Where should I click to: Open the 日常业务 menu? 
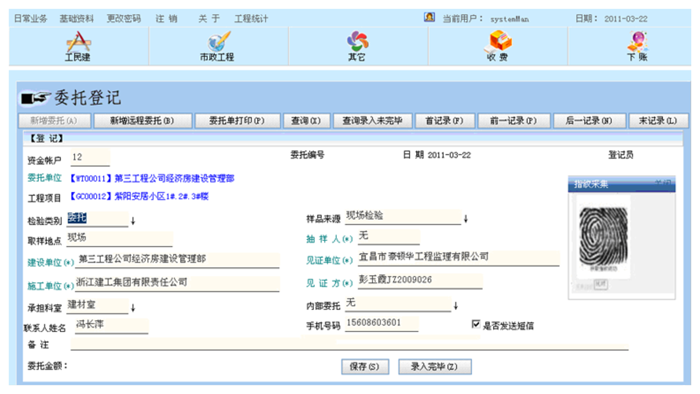[30, 19]
